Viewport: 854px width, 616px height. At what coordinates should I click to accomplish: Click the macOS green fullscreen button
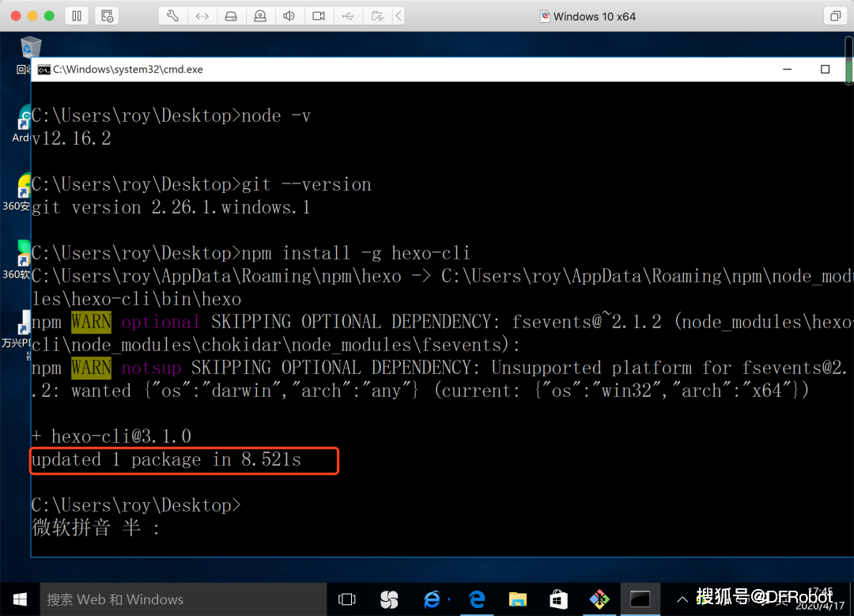[x=49, y=16]
